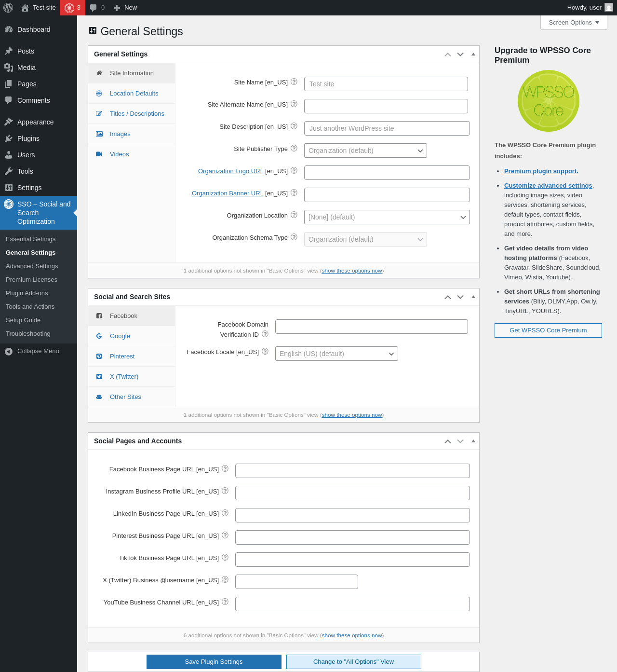The width and height of the screenshot is (617, 672).
Task: Click help icon beside Facebook Domain Verification ID
Action: [265, 334]
